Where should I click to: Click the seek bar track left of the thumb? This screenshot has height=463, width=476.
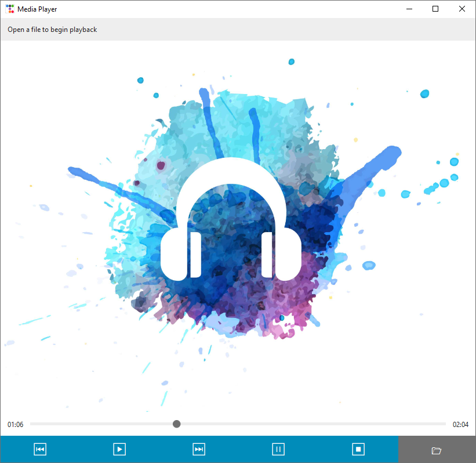tap(99, 424)
